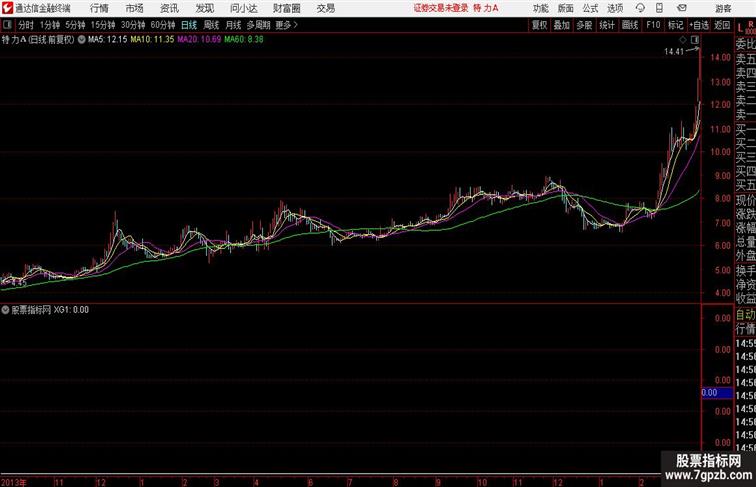Add the stock via +自选 button
Image resolution: width=756 pixels, height=487 pixels.
point(699,25)
